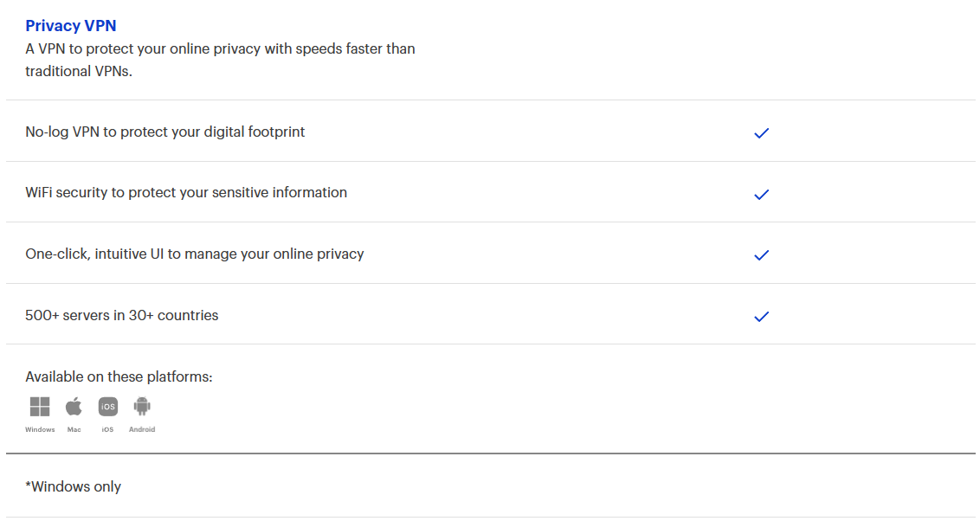Open the Privacy VPN heading link
980x521 pixels.
(71, 26)
